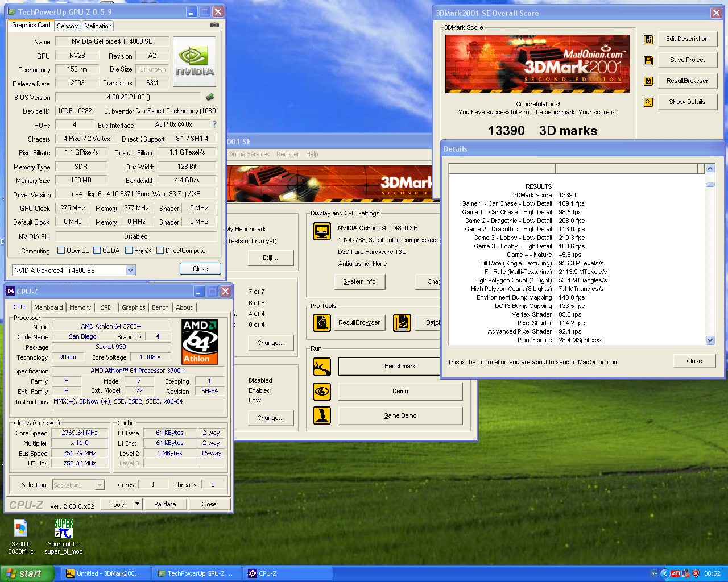Image resolution: width=728 pixels, height=582 pixels.
Task: Click the ResultBrowser button in Pro Tools
Action: click(x=359, y=322)
